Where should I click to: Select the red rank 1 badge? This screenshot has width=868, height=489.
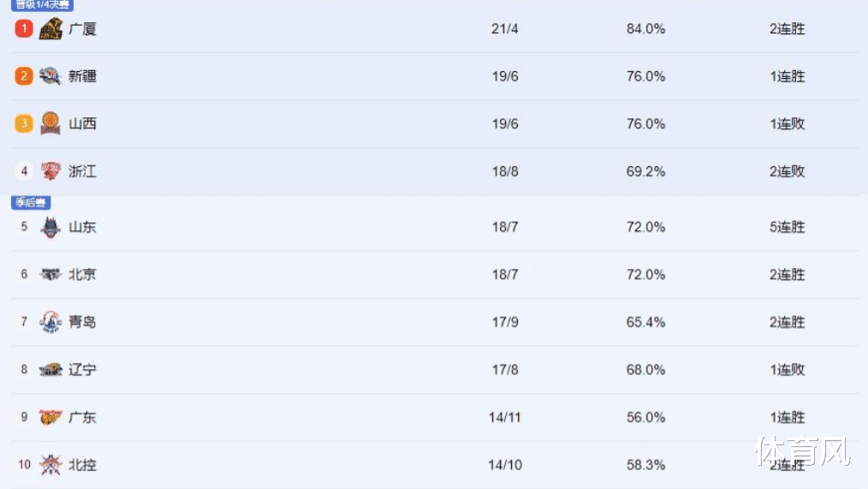tap(24, 28)
